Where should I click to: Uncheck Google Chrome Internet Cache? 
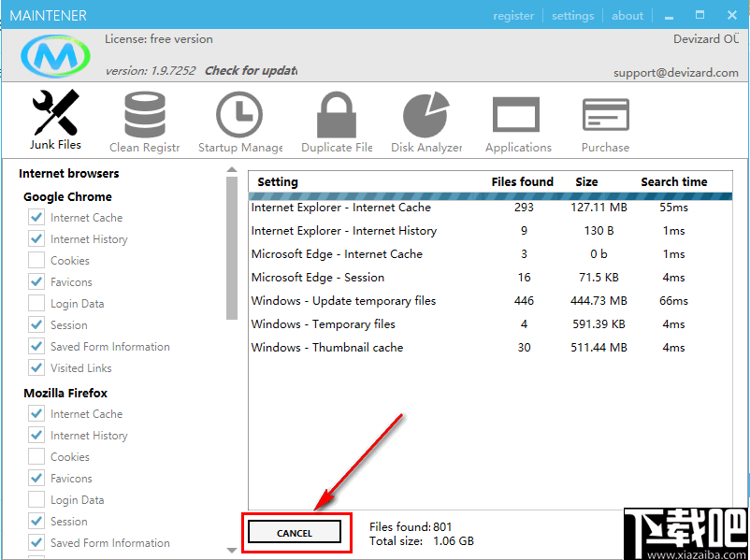pos(36,217)
